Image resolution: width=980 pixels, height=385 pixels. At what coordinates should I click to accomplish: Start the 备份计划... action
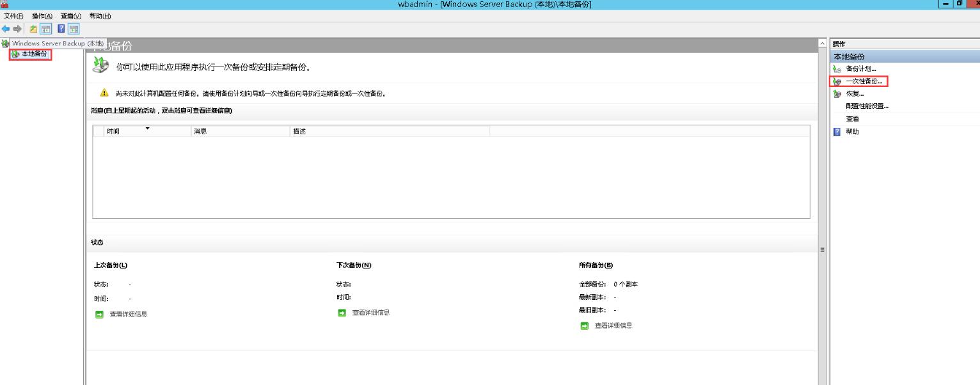[861, 69]
